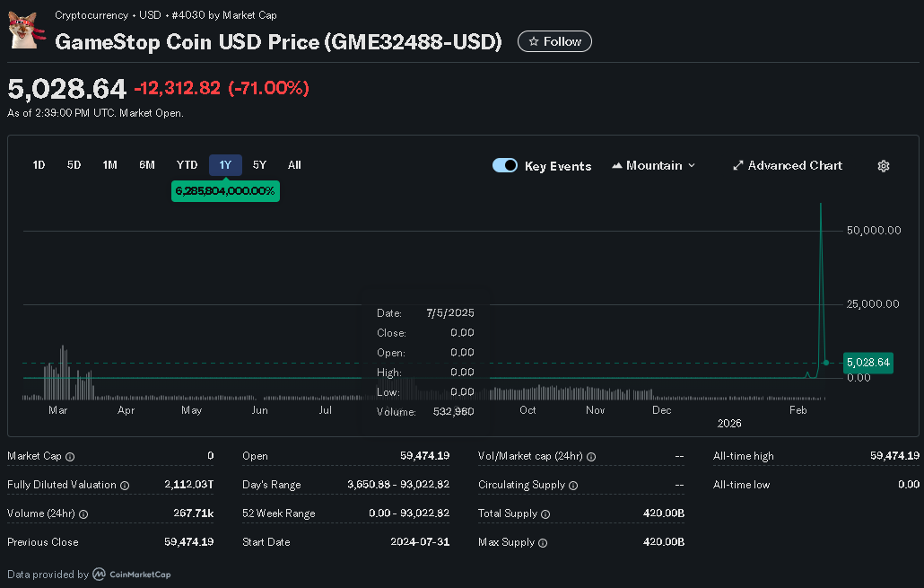924x588 pixels.
Task: Click the Market Cap label
Action: pos(34,456)
